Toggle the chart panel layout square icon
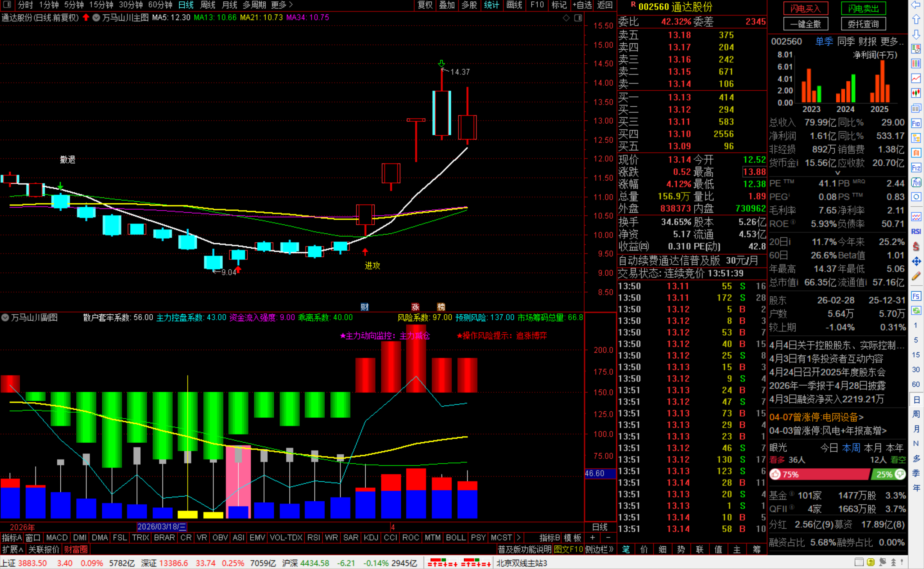Image resolution: width=924 pixels, height=569 pixels. coord(578,18)
